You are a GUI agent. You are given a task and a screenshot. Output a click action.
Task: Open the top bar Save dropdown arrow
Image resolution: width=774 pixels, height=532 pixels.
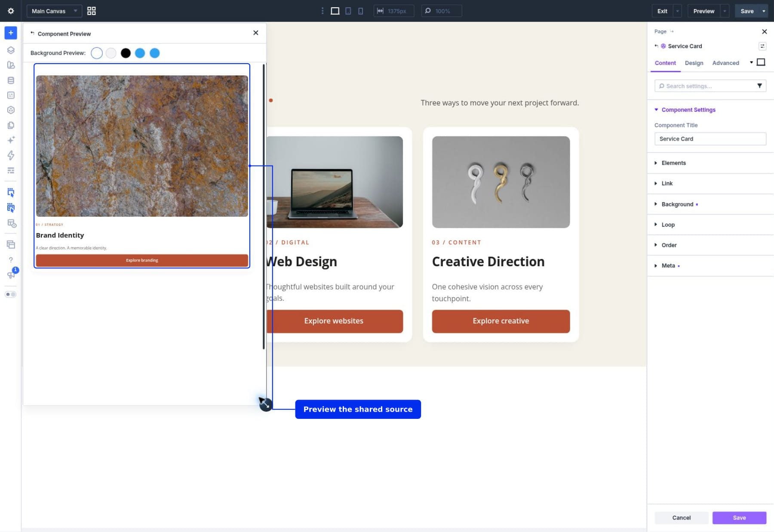764,11
